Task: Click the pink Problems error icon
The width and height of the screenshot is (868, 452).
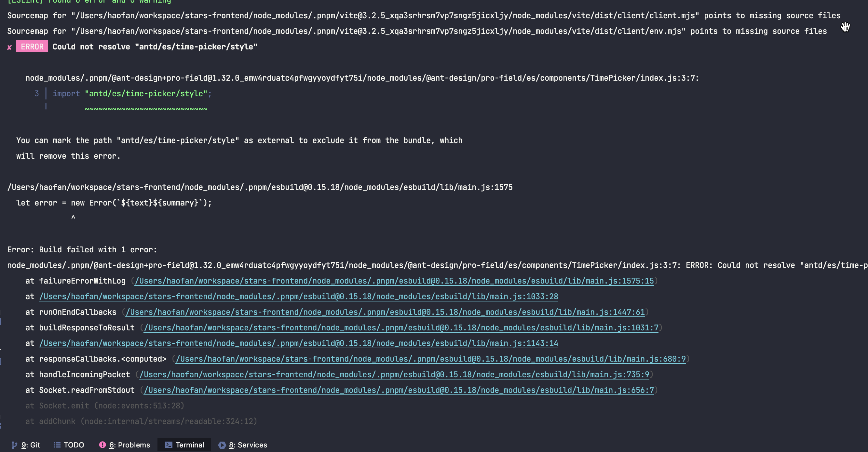Action: pyautogui.click(x=103, y=445)
